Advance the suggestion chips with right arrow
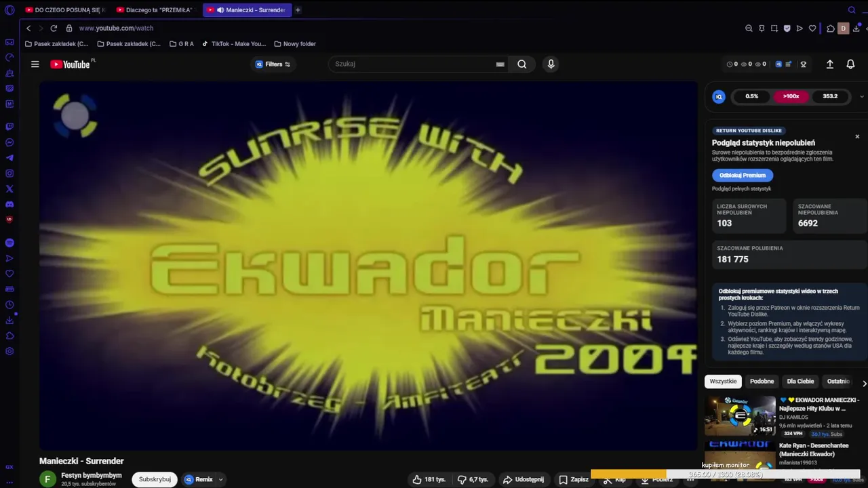Viewport: 868px width, 488px height. (x=864, y=384)
